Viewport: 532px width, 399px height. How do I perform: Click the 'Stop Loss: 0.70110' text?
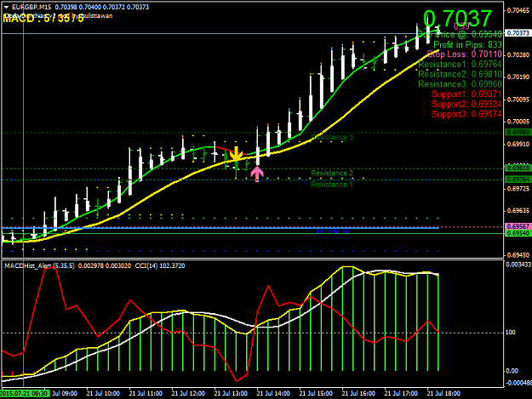coord(464,54)
